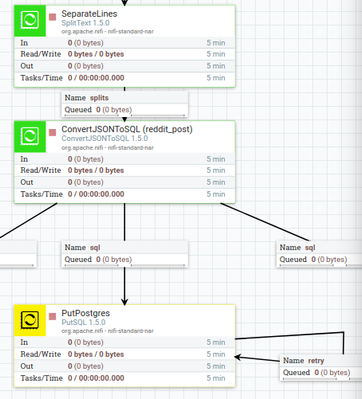The image size is (362, 399).
Task: Select the splits connection queue label
Action: [125, 104]
